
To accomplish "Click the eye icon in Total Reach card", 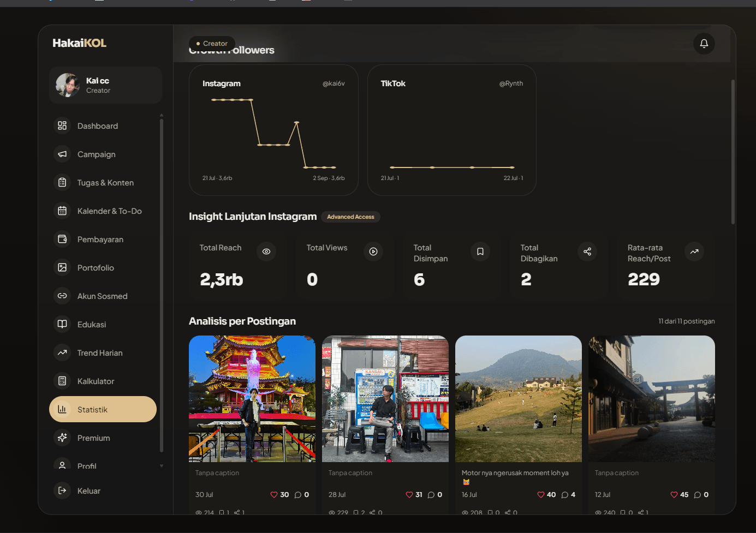I will (266, 251).
